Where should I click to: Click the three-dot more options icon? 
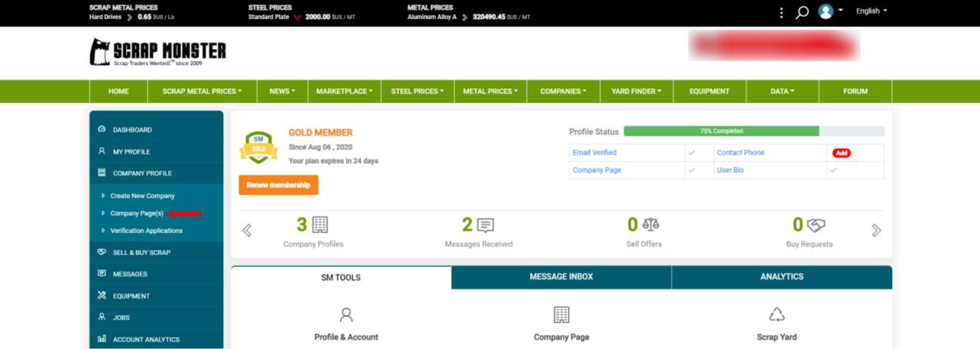point(781,13)
